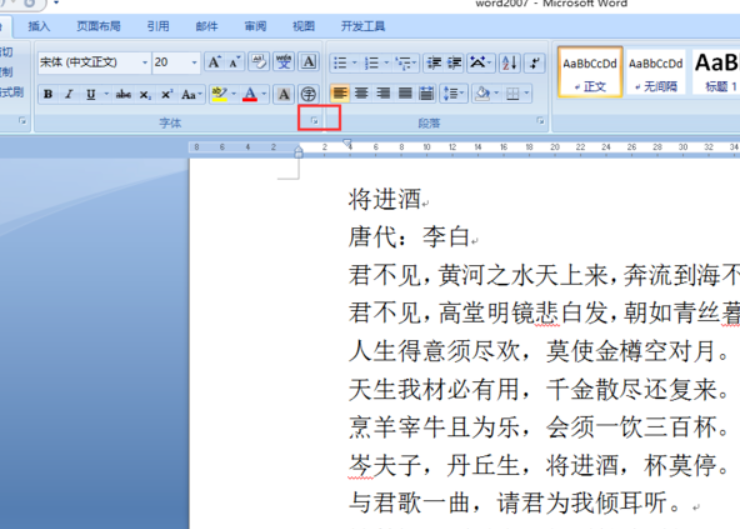740x529 pixels.
Task: Go to the 邮件 tab
Action: pyautogui.click(x=207, y=26)
